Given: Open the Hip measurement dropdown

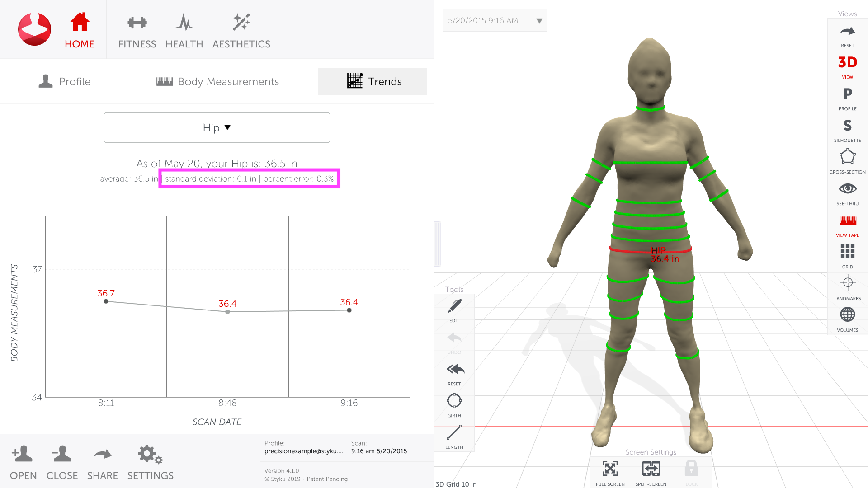Looking at the screenshot, I should pos(217,127).
